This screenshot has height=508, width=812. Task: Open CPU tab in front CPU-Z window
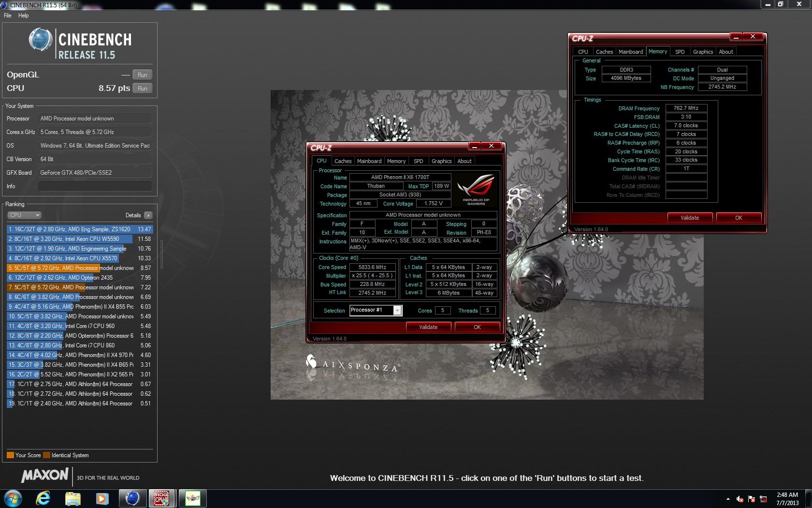[321, 161]
